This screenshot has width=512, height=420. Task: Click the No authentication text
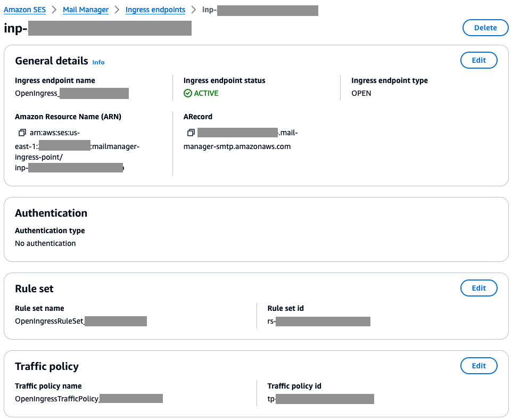45,243
